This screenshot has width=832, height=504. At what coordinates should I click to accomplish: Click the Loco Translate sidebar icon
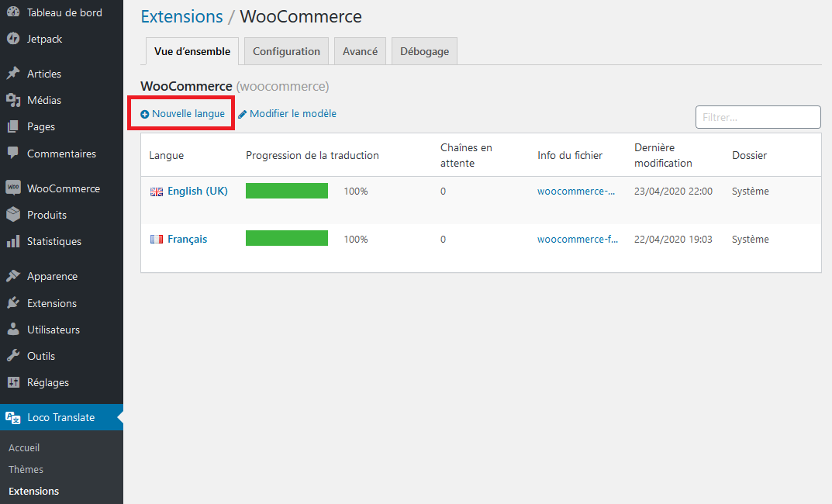tap(12, 417)
